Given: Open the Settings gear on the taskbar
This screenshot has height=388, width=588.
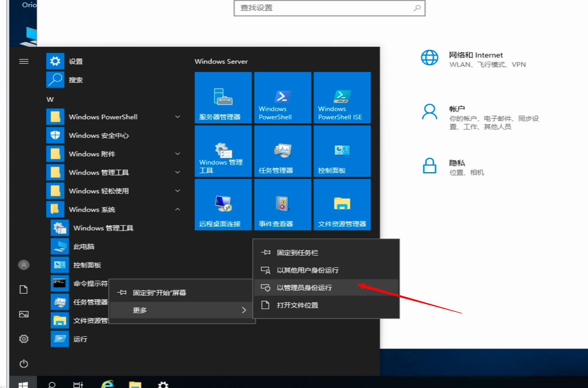Looking at the screenshot, I should point(163,385).
